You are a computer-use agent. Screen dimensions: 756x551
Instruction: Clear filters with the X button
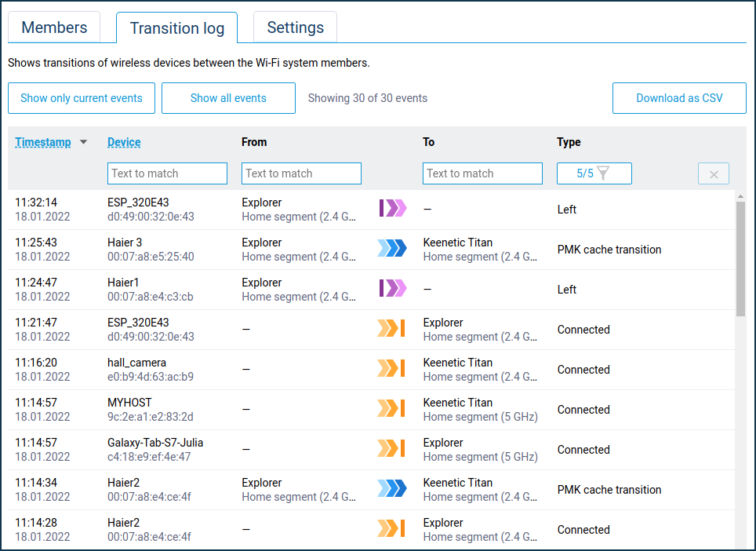(x=713, y=174)
